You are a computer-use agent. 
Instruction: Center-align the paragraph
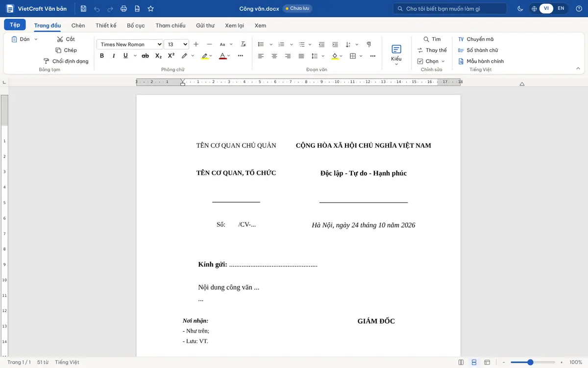[x=274, y=56]
